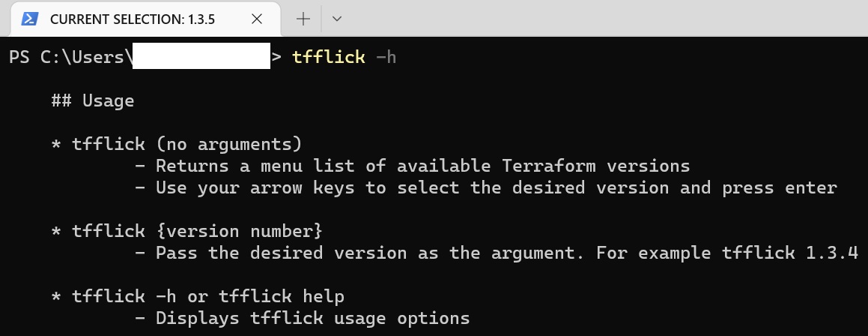
Task: Click the ## Usage heading
Action: click(93, 100)
